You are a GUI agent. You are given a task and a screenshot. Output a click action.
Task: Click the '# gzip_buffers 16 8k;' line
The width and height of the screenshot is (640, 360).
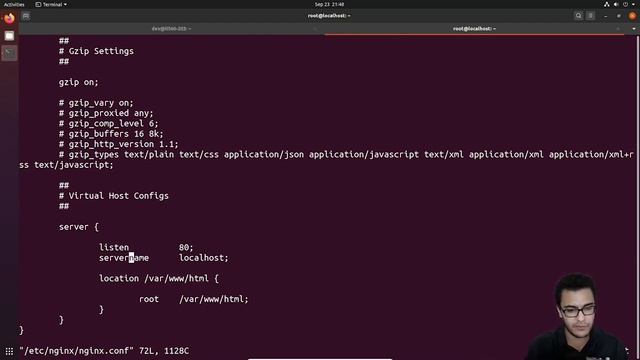point(111,134)
